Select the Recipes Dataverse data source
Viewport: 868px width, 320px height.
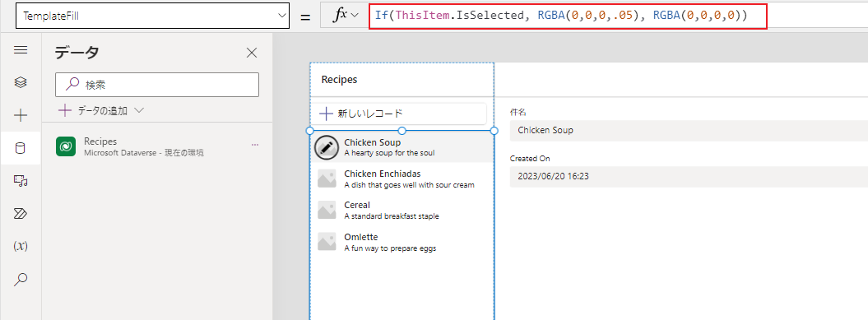click(x=157, y=146)
